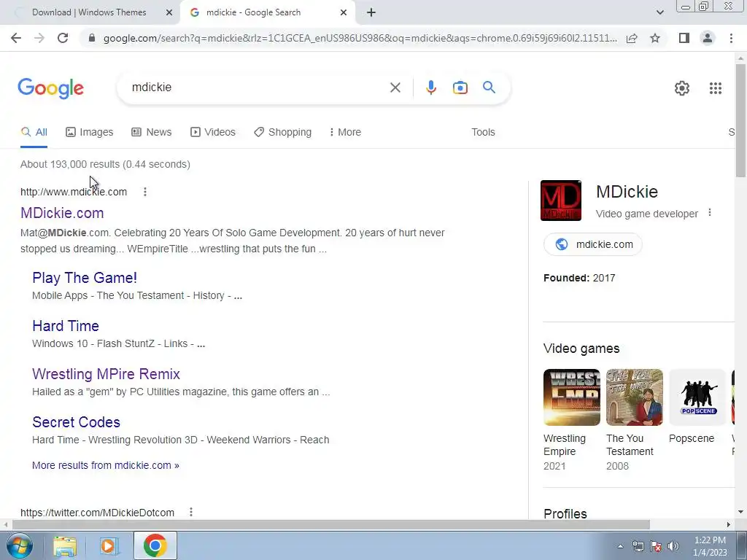The height and width of the screenshot is (560, 747).
Task: Click the Chrome taskbar icon
Action: pyautogui.click(x=155, y=545)
